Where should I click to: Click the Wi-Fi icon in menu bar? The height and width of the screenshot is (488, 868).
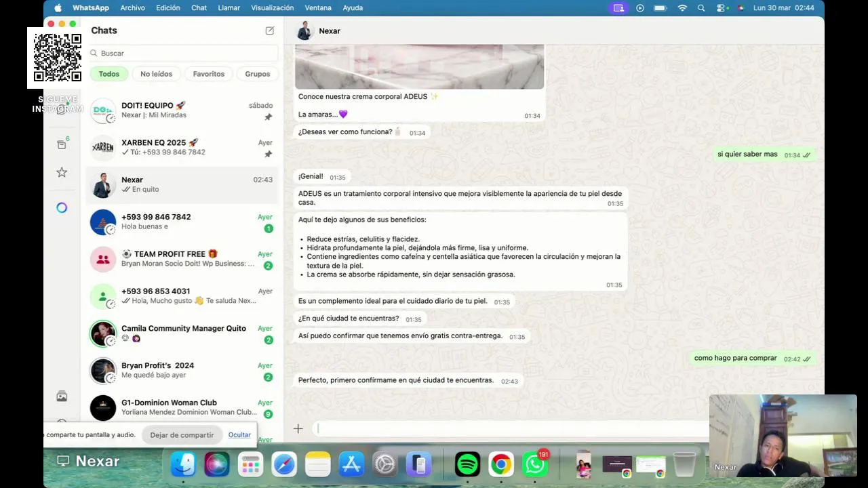[682, 8]
